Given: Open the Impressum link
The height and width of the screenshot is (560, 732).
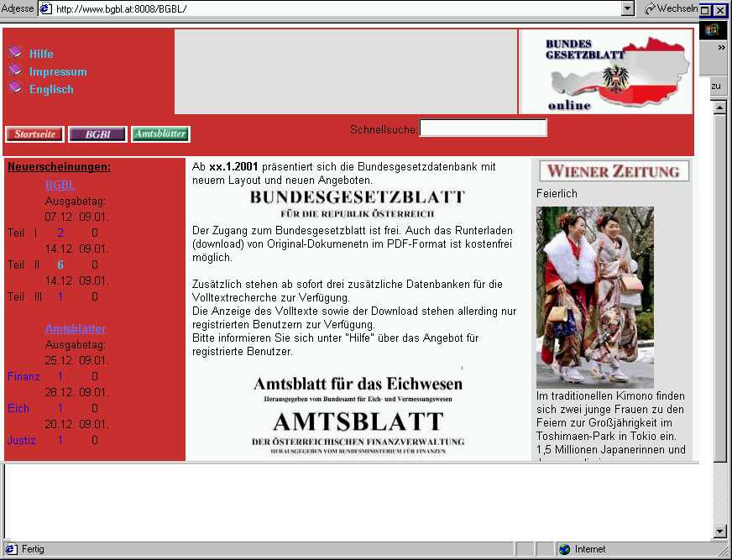Looking at the screenshot, I should (x=59, y=72).
